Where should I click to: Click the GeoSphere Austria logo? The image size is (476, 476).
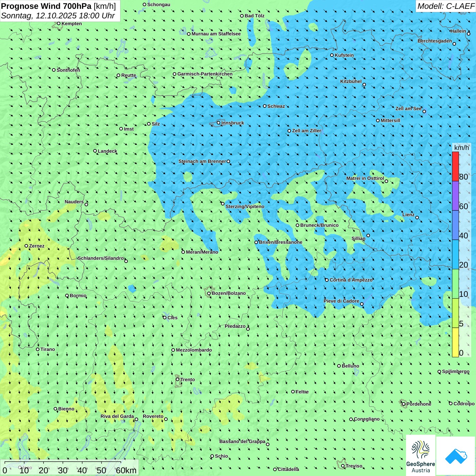tap(421, 455)
